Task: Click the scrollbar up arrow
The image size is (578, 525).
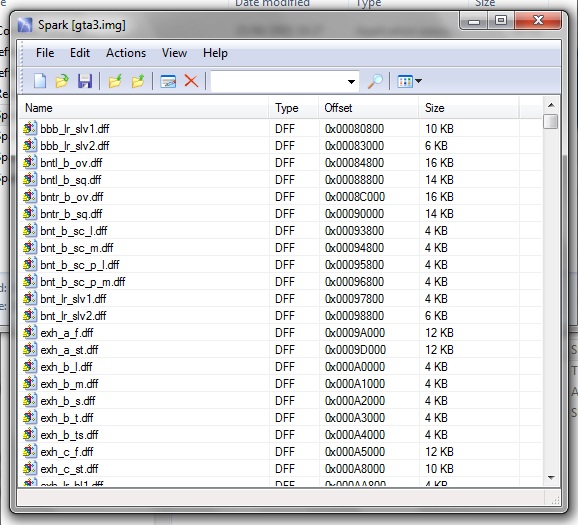Action: click(x=551, y=105)
